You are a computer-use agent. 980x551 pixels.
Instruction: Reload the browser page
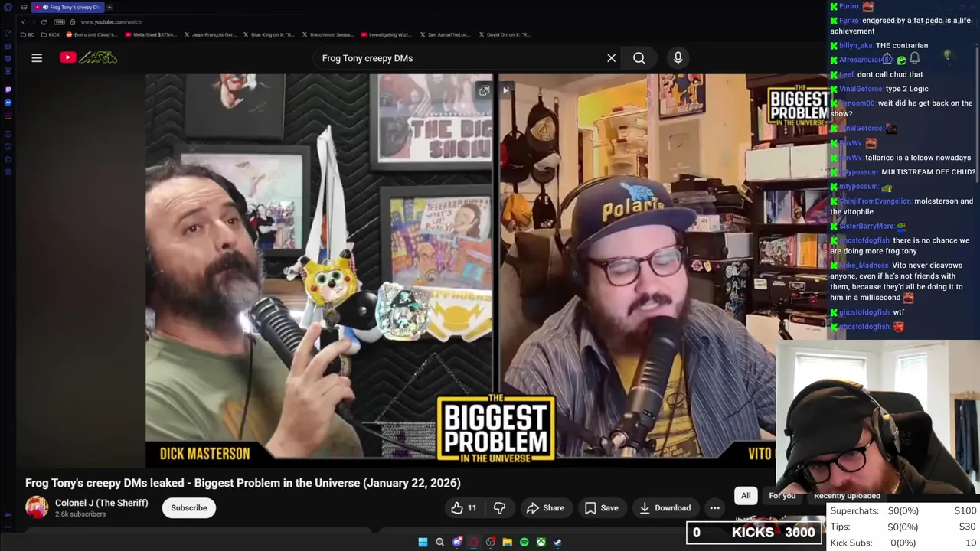click(44, 22)
